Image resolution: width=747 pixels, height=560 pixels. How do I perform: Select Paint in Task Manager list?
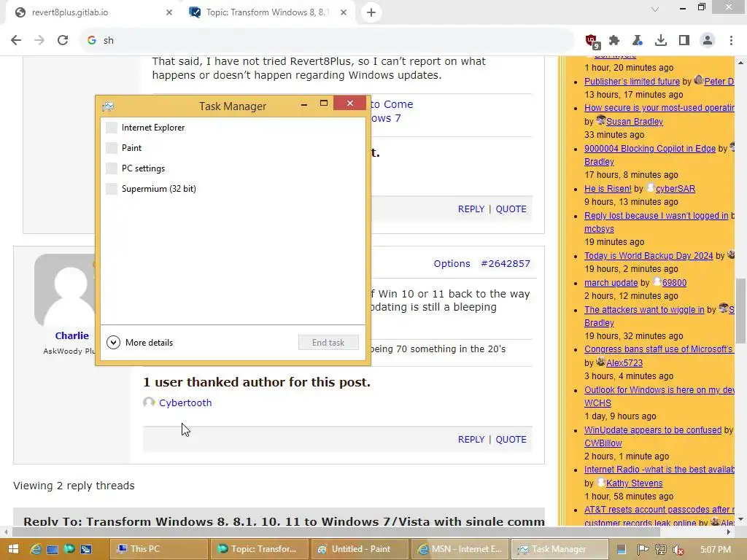coord(233,148)
